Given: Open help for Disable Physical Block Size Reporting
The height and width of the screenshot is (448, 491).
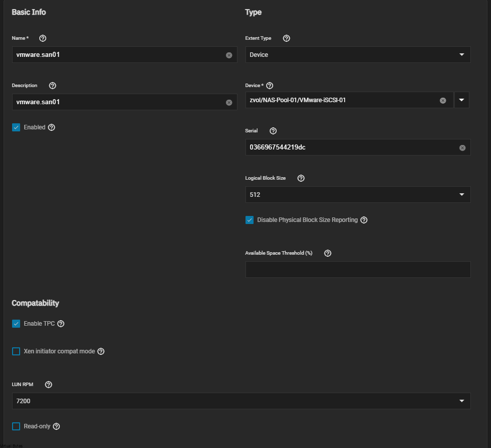Looking at the screenshot, I should (364, 220).
